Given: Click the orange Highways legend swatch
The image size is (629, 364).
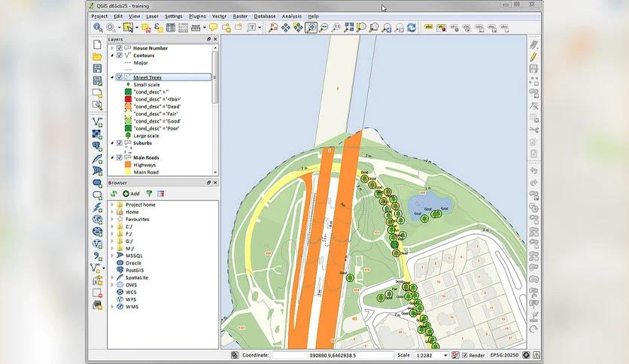Looking at the screenshot, I should [128, 165].
